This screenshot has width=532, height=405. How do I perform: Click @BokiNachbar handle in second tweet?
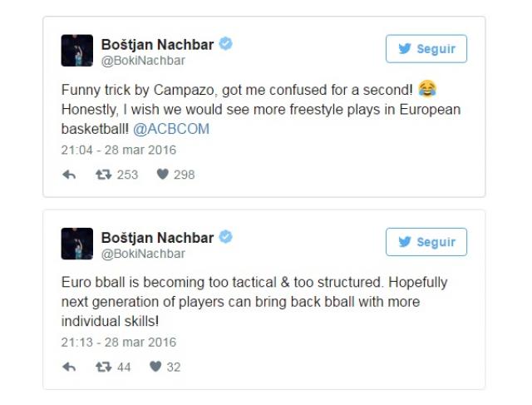tap(143, 254)
